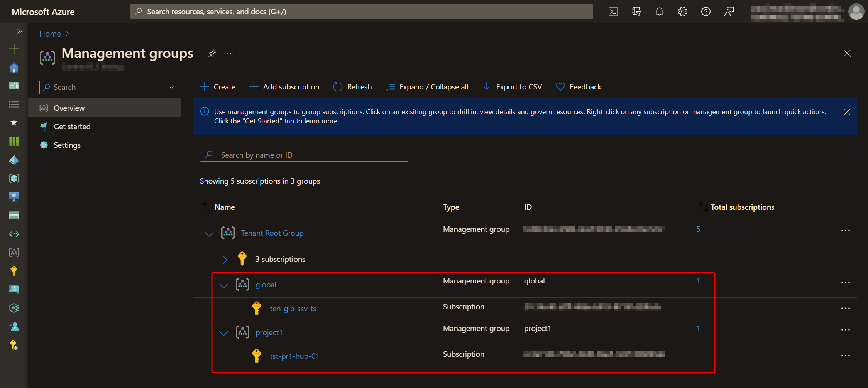Screen dimensions: 868x388
Task: Open Virtual networks icon in sidebar
Action: pos(14,234)
